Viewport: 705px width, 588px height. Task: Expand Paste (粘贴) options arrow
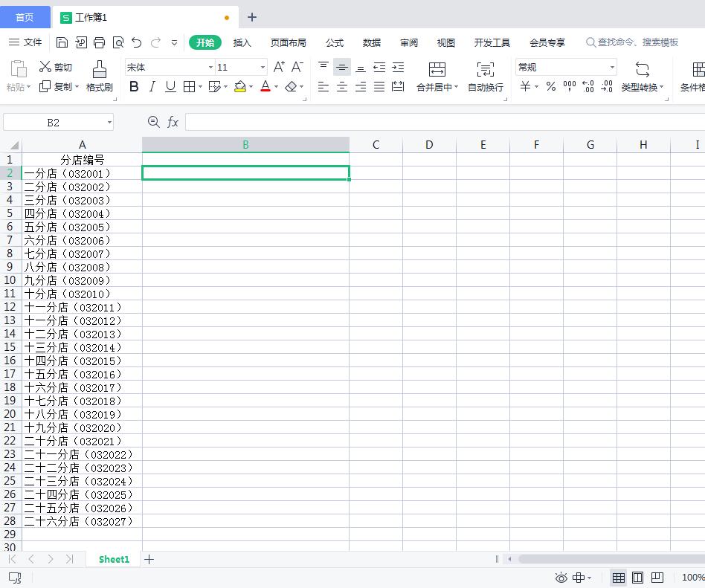(x=28, y=87)
